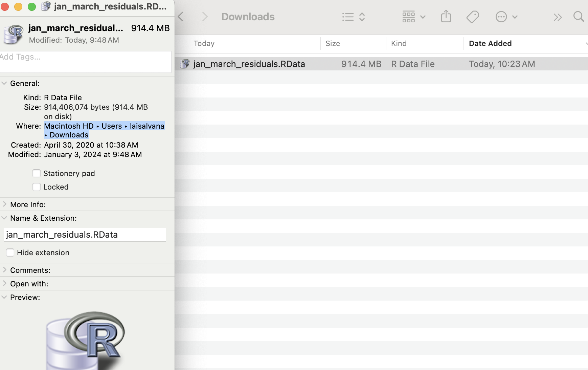Sort by the Size column header
Screen dimensions: 588x370
coord(333,43)
